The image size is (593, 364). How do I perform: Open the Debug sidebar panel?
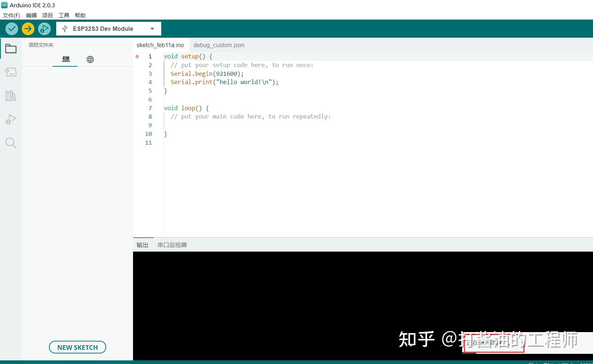pyautogui.click(x=11, y=119)
